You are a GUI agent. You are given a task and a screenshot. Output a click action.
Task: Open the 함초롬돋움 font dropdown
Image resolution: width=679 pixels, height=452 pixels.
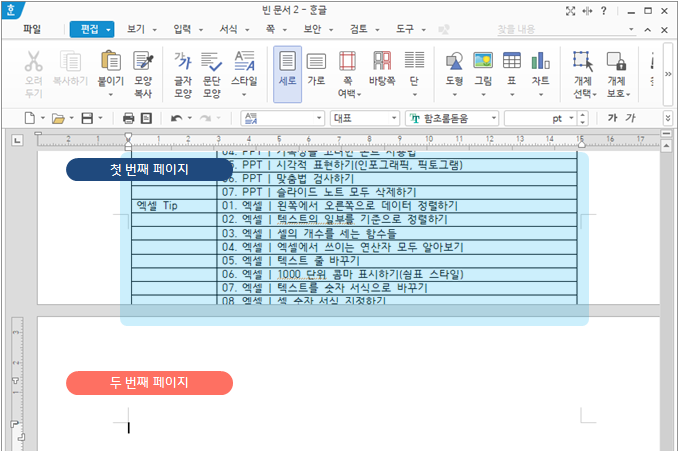pyautogui.click(x=452, y=118)
